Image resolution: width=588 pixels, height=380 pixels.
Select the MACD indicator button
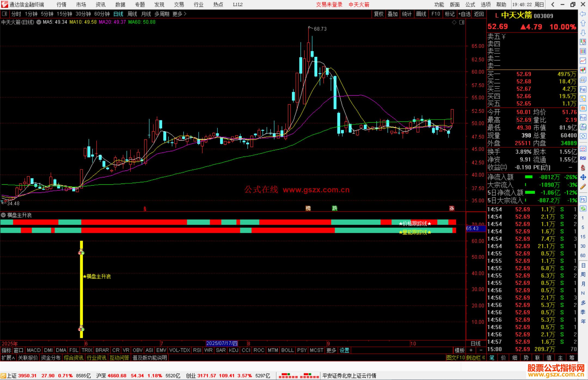(34, 350)
